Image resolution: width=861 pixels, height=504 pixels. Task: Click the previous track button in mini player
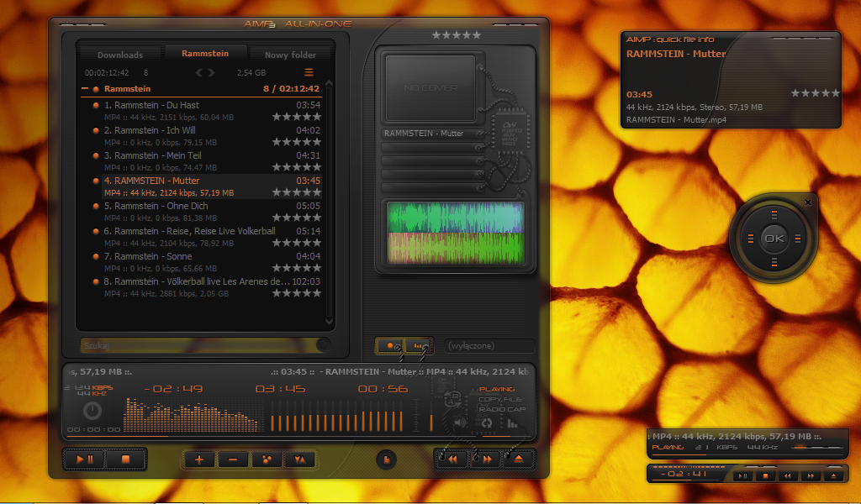pos(788,475)
